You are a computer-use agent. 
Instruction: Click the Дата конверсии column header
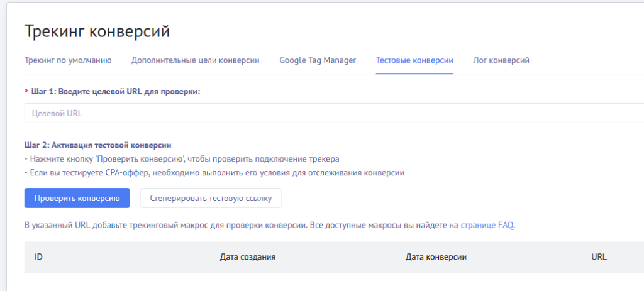click(x=436, y=257)
